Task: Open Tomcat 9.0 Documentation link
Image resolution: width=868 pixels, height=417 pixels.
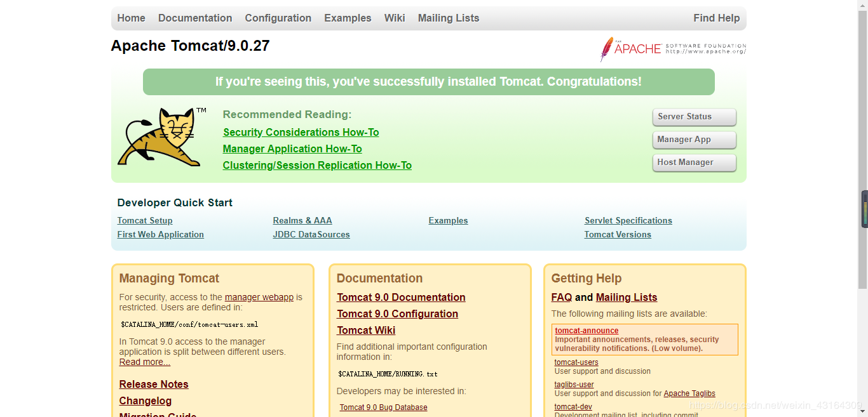Action: (401, 297)
